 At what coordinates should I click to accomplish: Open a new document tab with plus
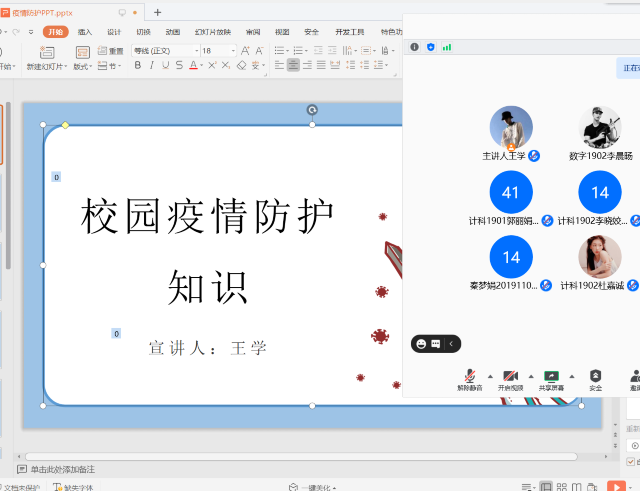click(158, 13)
